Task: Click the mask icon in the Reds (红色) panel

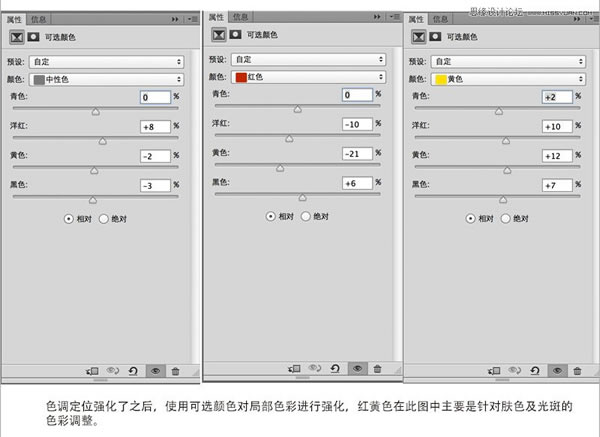Action: [235, 34]
